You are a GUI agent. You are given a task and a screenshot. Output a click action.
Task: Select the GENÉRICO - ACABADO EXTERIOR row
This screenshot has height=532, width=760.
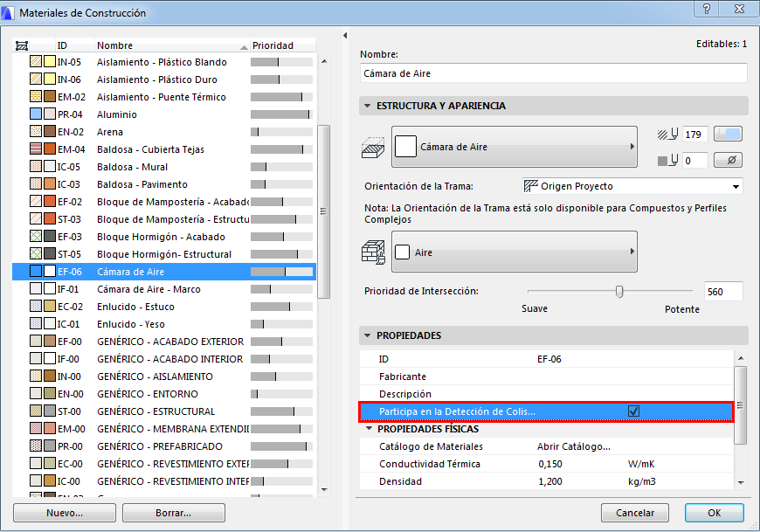point(164,342)
